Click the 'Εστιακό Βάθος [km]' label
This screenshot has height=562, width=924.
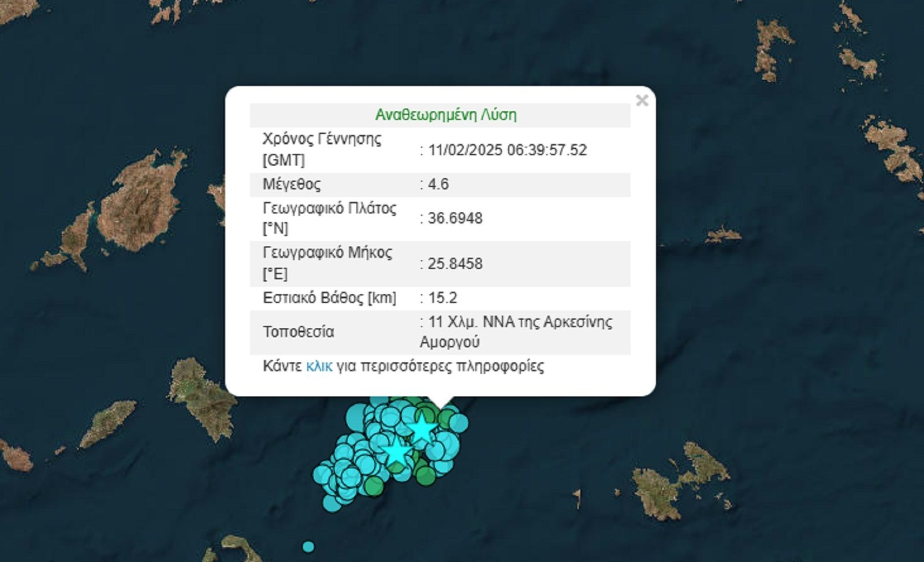(x=329, y=298)
